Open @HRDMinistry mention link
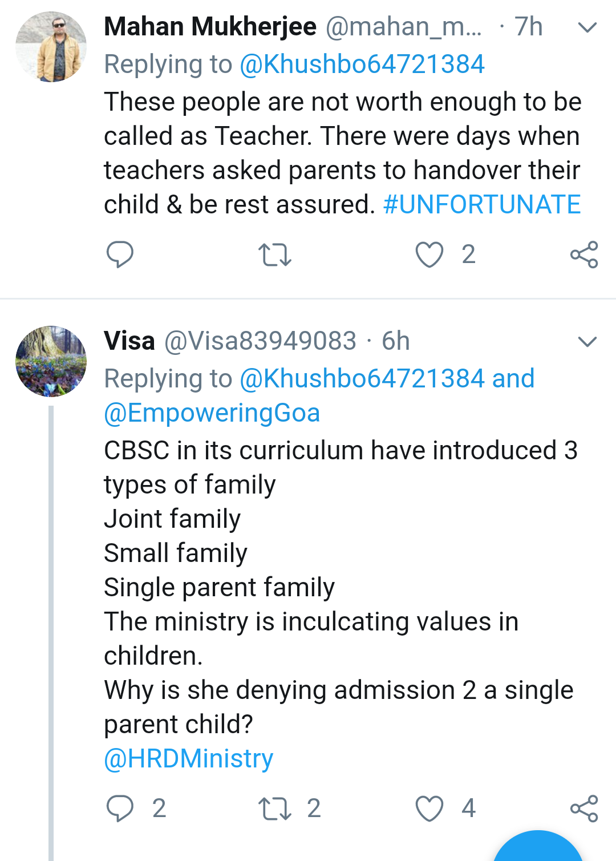616x861 pixels. (189, 758)
